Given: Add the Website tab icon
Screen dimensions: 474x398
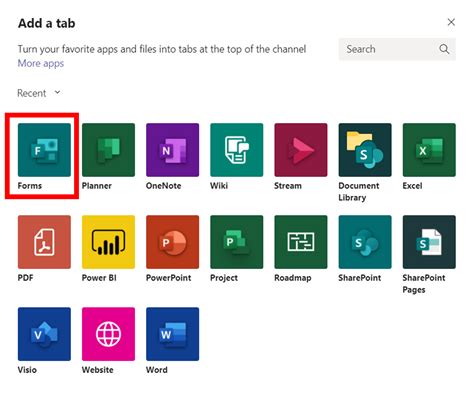Looking at the screenshot, I should pos(108,334).
